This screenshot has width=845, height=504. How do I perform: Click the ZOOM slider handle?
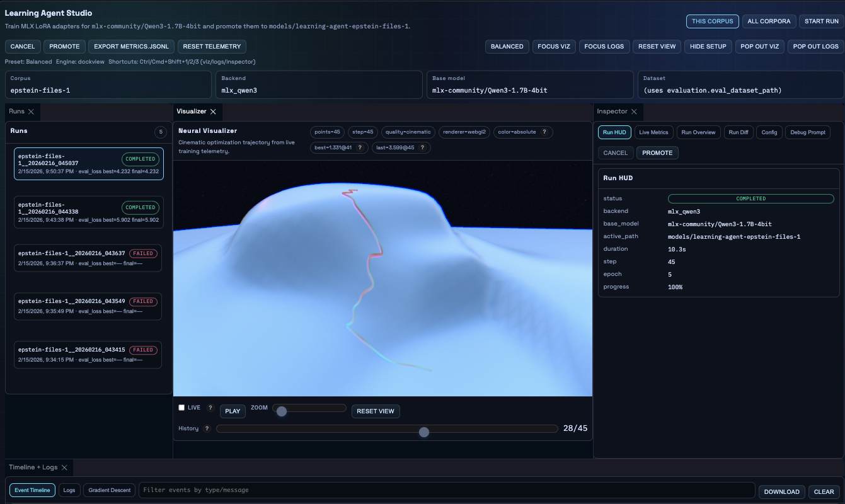pos(282,411)
